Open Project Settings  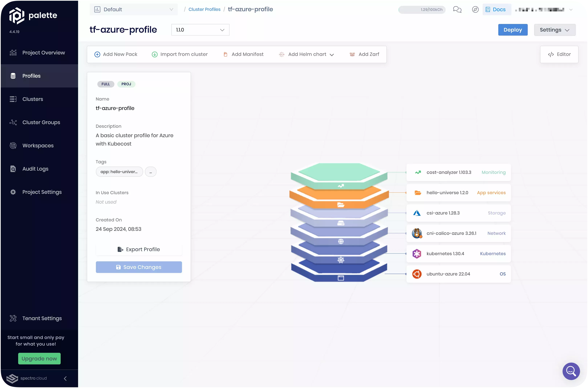(x=42, y=192)
